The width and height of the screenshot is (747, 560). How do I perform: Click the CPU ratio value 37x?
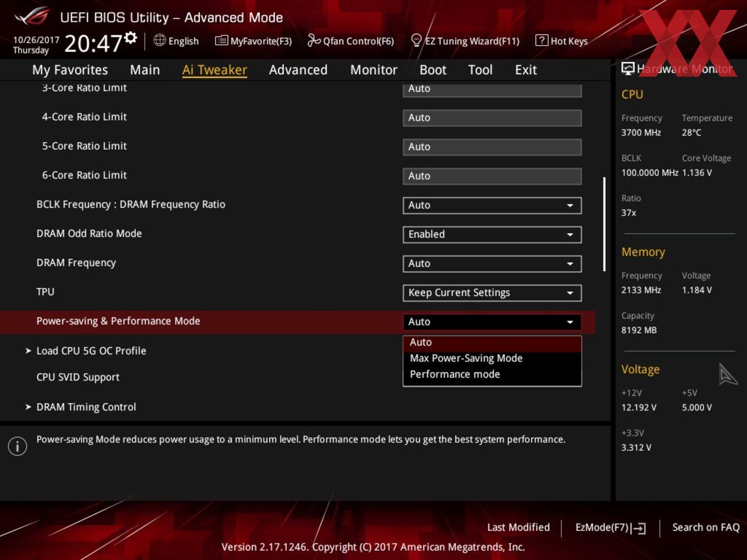point(629,213)
